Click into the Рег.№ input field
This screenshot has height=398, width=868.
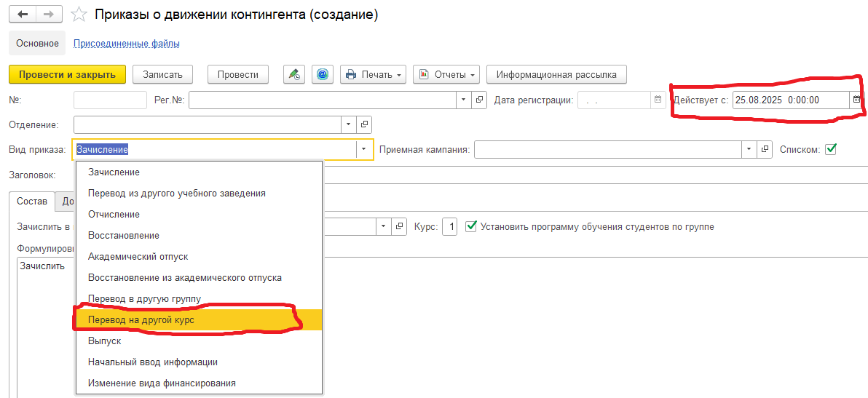[322, 100]
